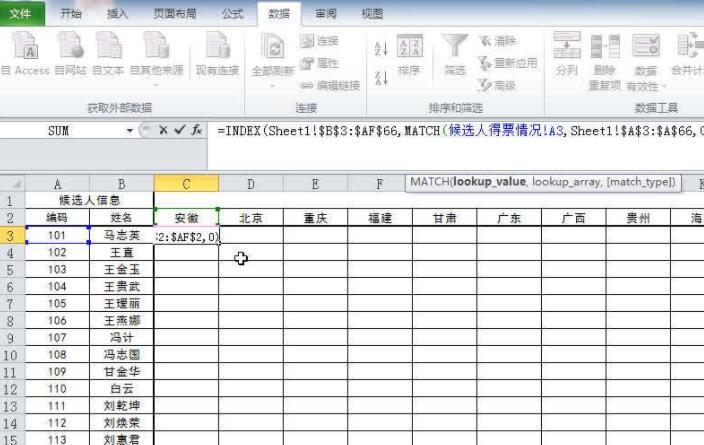
Task: Select column B header
Action: (x=121, y=184)
